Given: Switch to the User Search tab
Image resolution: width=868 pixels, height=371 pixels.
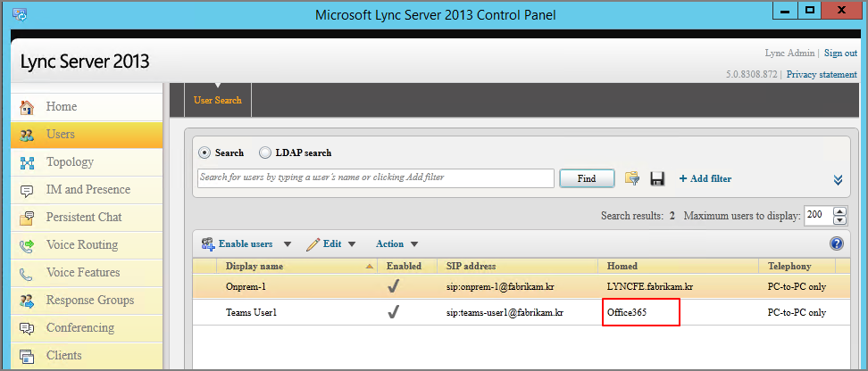Looking at the screenshot, I should [218, 100].
